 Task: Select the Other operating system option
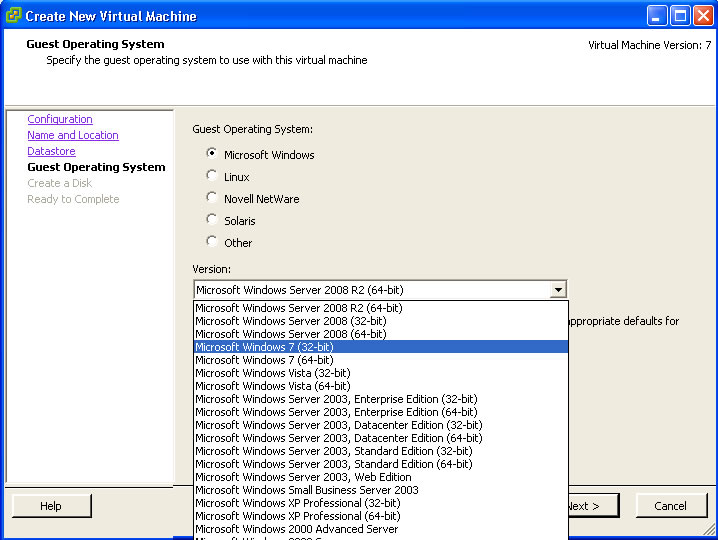click(x=212, y=241)
